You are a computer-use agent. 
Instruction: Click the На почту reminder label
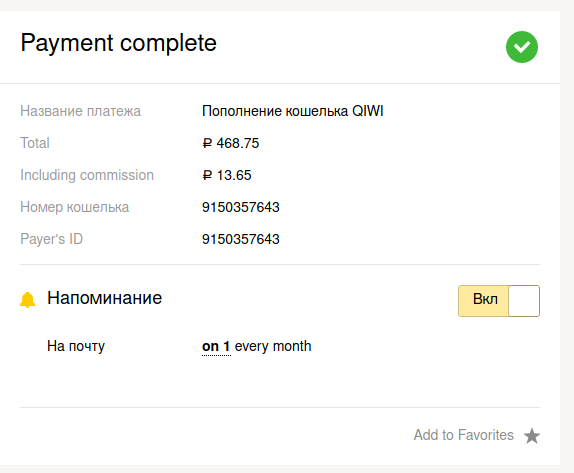pos(76,346)
